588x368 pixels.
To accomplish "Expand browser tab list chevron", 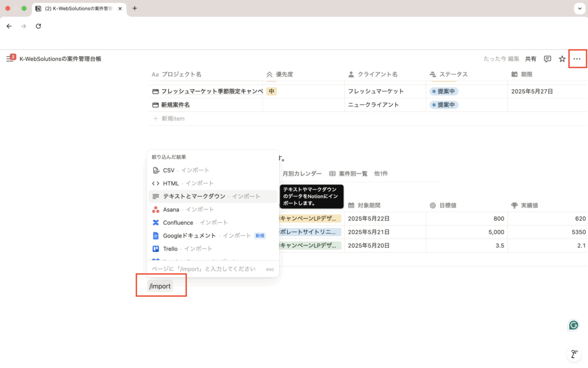I will (578, 8).
